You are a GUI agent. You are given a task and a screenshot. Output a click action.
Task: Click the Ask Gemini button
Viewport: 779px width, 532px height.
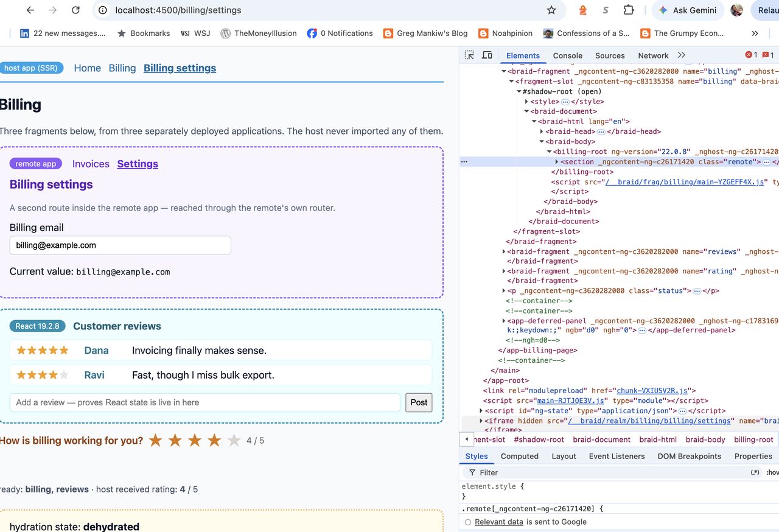tap(688, 10)
